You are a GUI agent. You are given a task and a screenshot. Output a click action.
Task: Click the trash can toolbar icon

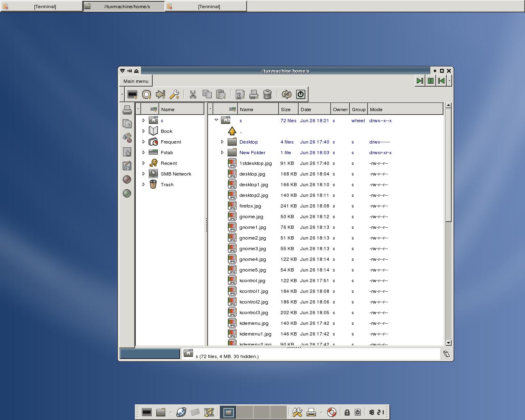coord(267,94)
